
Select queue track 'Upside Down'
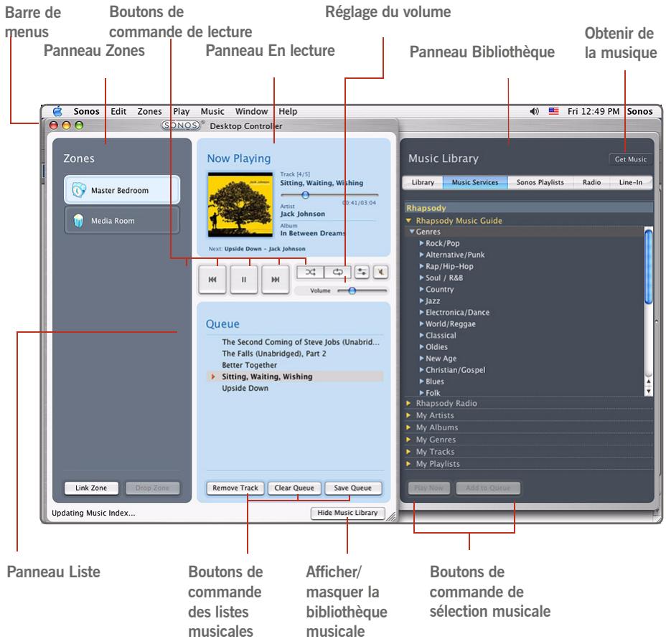pos(245,388)
